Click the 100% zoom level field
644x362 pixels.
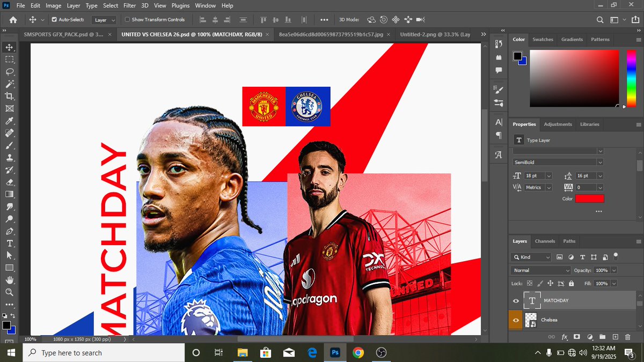tap(30, 339)
